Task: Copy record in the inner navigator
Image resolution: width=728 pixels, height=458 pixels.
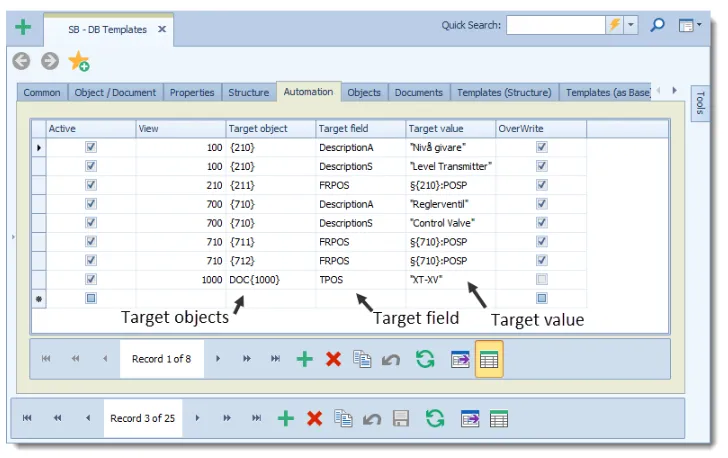Action: [362, 359]
